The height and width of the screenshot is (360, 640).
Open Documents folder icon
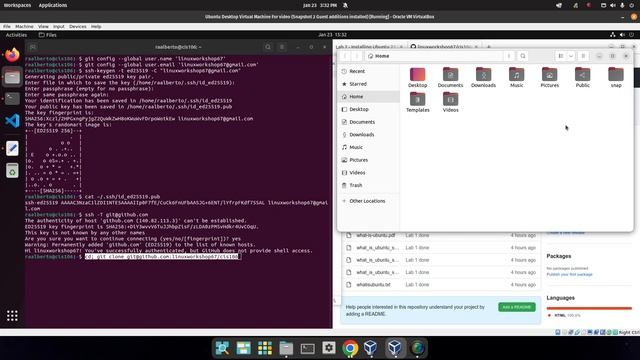click(450, 75)
